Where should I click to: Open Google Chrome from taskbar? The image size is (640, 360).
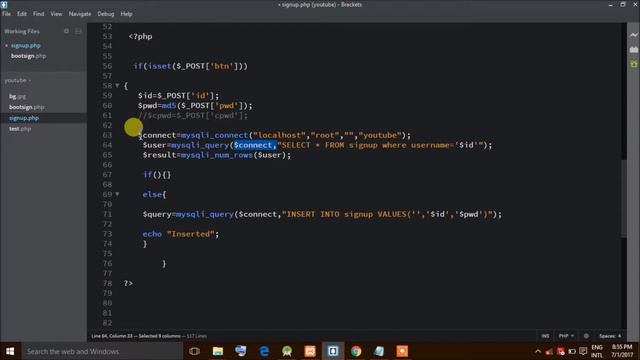356,351
